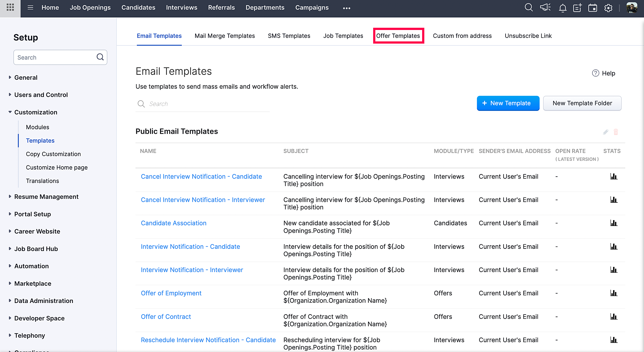This screenshot has height=352, width=644.
Task: Open the more options ellipsis in navigation
Action: [x=346, y=8]
